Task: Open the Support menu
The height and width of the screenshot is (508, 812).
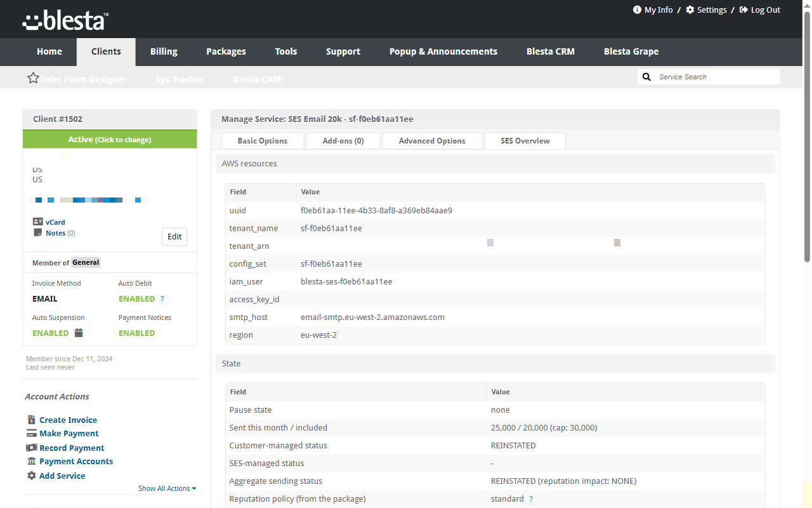Action: 343,51
